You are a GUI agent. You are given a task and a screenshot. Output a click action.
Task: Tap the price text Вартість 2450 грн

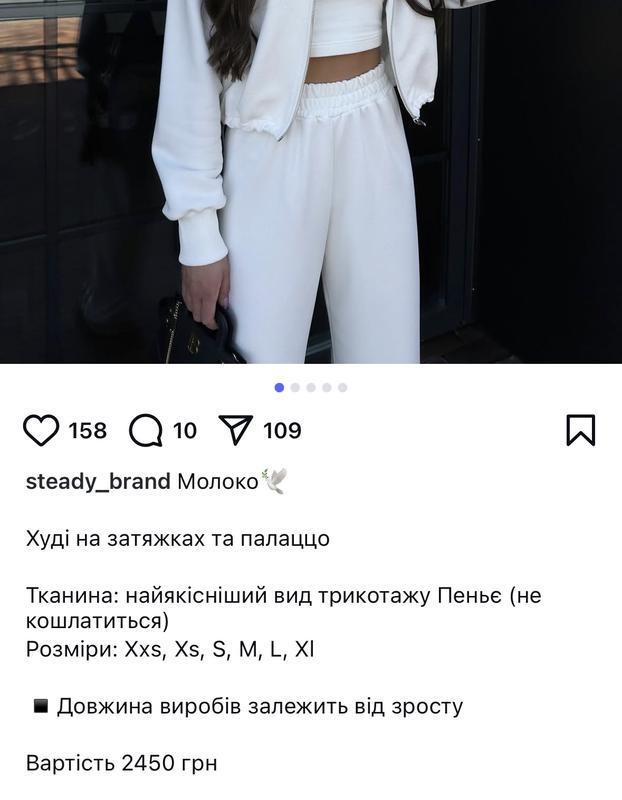(x=121, y=763)
